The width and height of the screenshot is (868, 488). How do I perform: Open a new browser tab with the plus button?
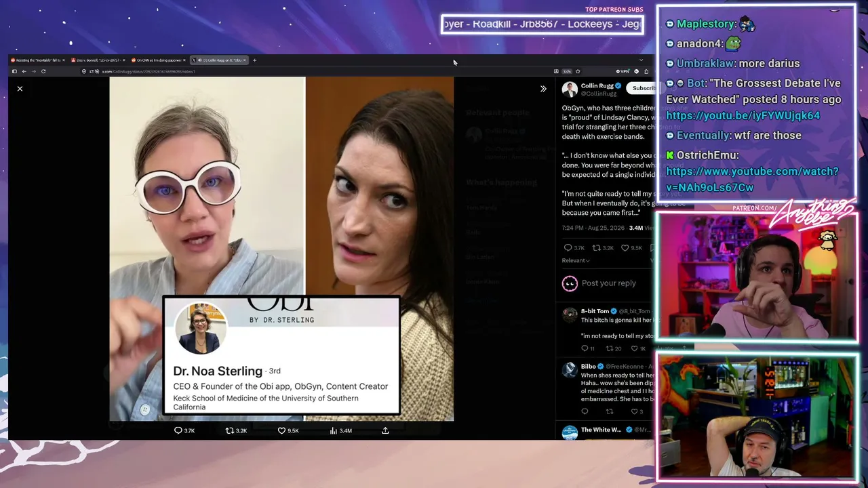254,60
